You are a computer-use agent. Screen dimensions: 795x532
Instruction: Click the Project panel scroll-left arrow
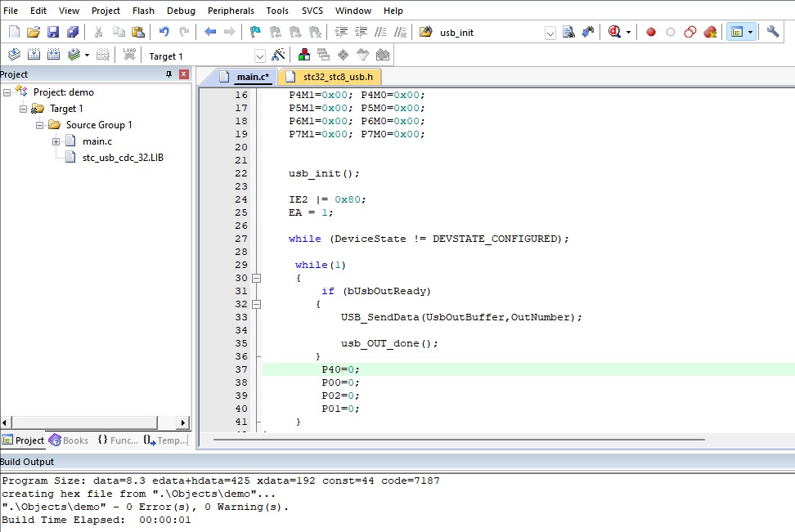coord(5,422)
